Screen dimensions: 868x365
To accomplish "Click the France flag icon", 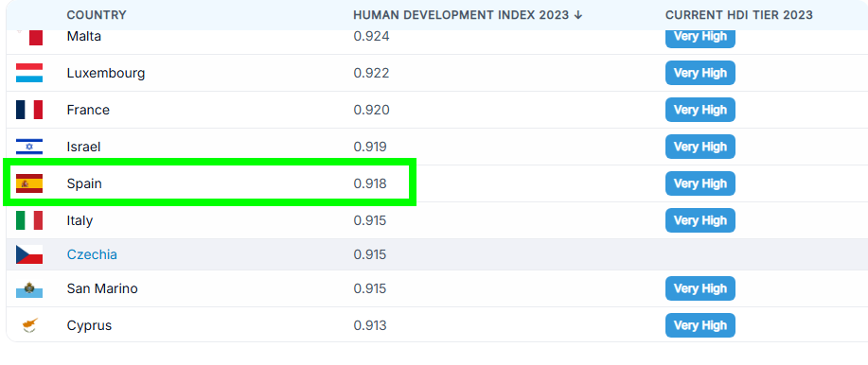I will point(29,110).
